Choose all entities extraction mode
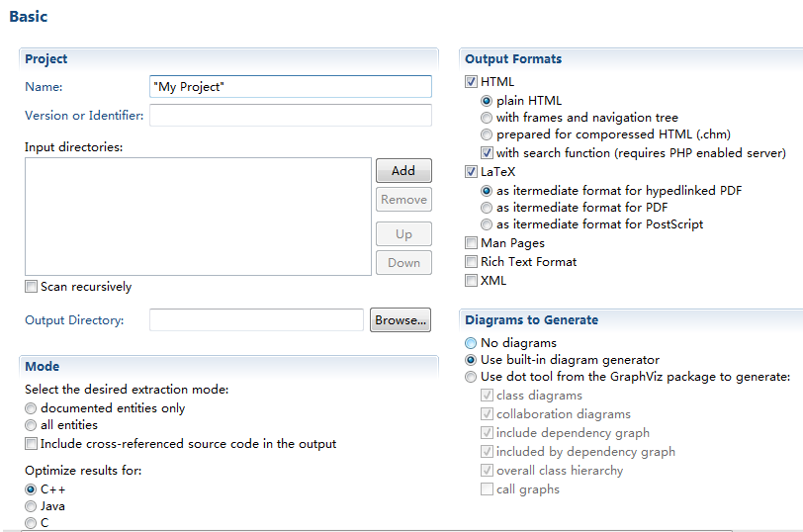 31,425
